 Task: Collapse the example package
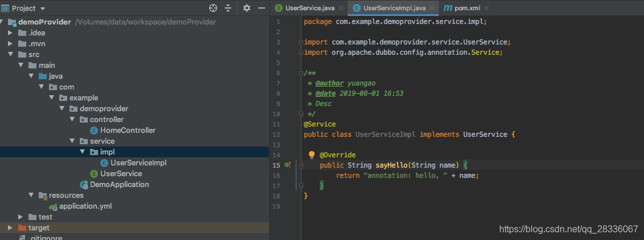coord(51,98)
